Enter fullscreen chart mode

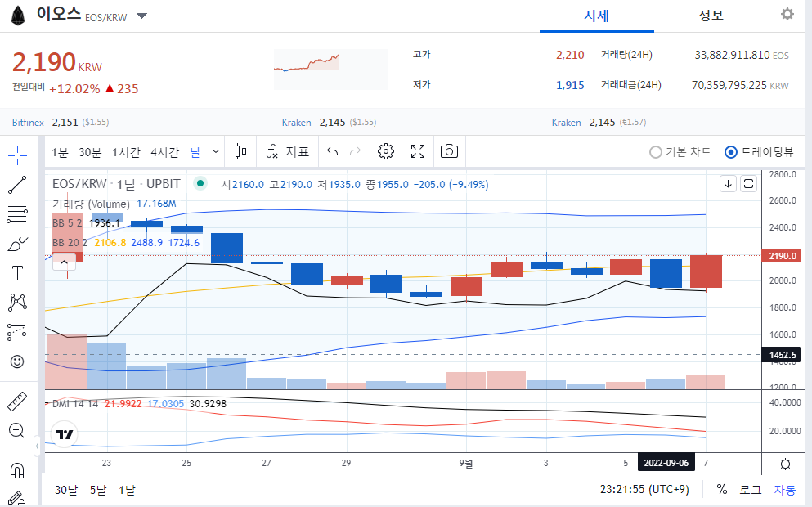point(418,152)
